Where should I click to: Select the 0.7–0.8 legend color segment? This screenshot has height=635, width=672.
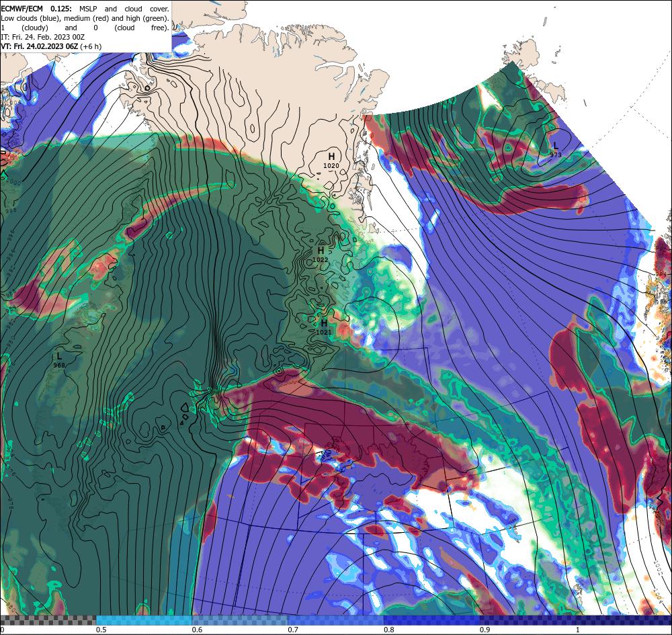[336, 620]
